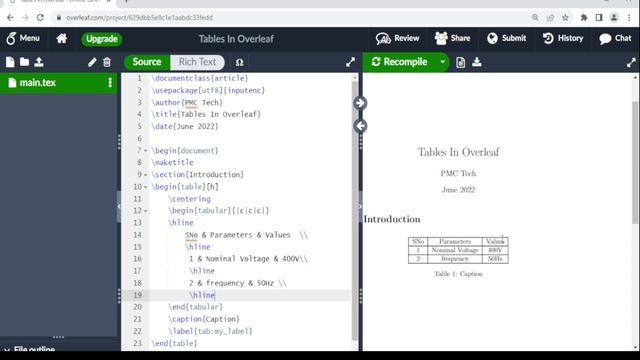Recompile the document
Screen dimensions: 640x360
click(x=400, y=62)
